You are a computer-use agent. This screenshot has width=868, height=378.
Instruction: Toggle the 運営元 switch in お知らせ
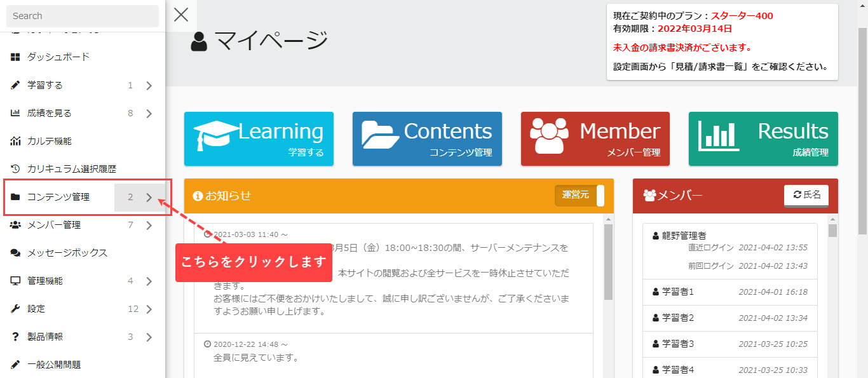[x=580, y=196]
